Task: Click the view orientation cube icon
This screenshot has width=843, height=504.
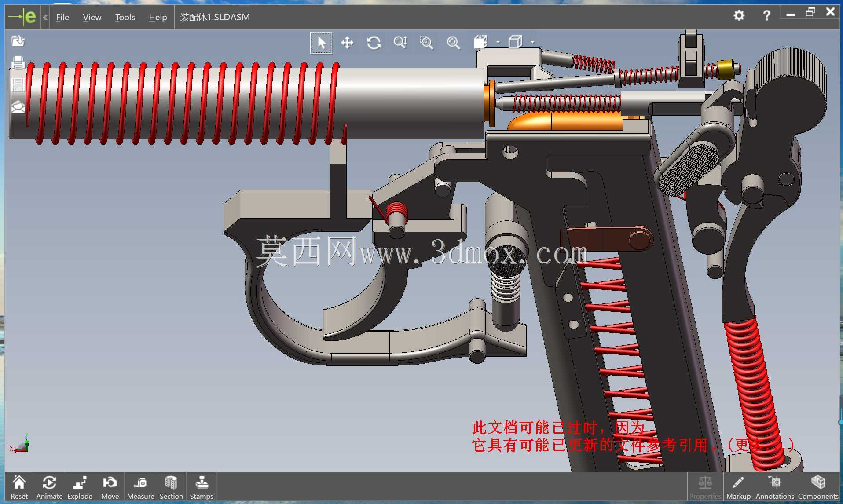Action: click(x=481, y=42)
